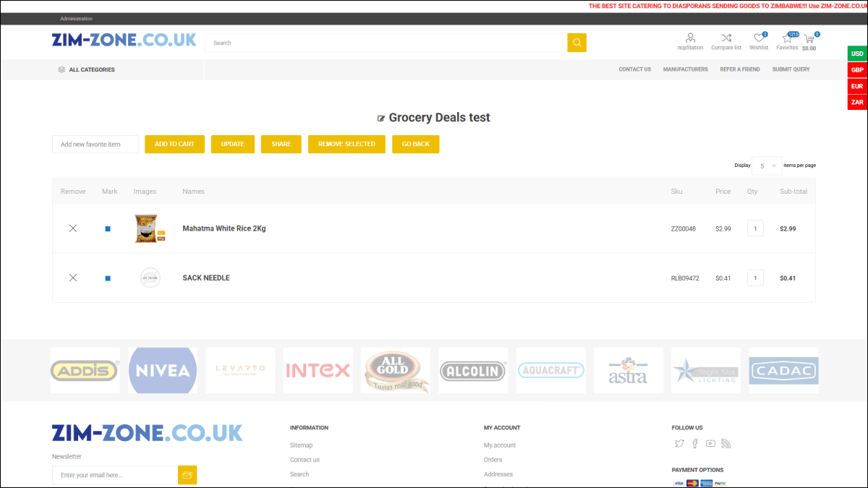The width and height of the screenshot is (868, 488).
Task: Open the footer Search link
Action: click(x=299, y=474)
